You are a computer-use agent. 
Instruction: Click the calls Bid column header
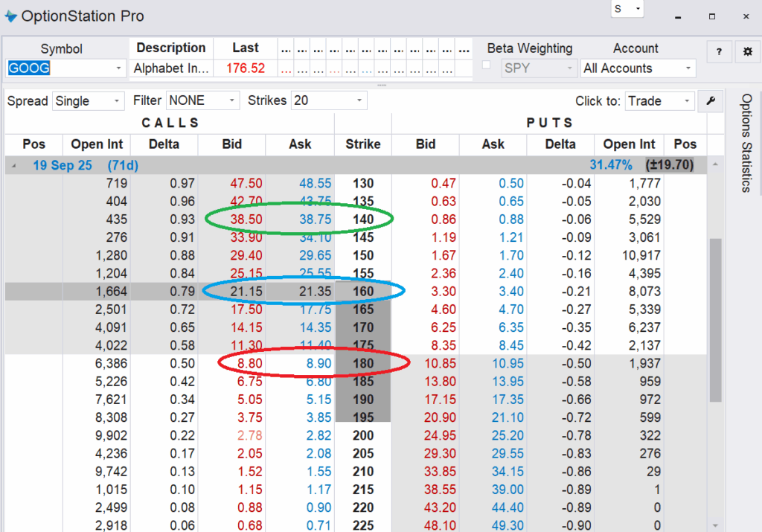click(x=232, y=144)
